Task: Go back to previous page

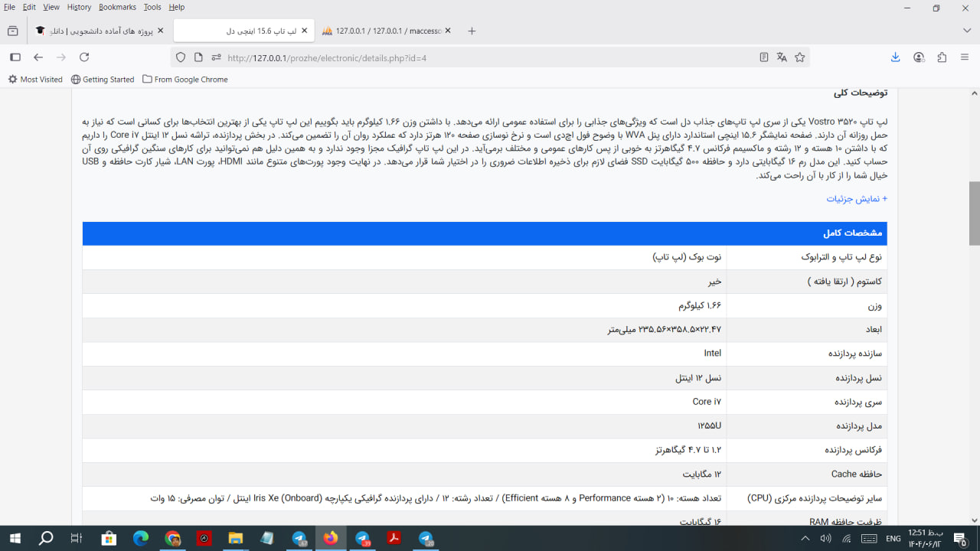Action: coord(38,57)
